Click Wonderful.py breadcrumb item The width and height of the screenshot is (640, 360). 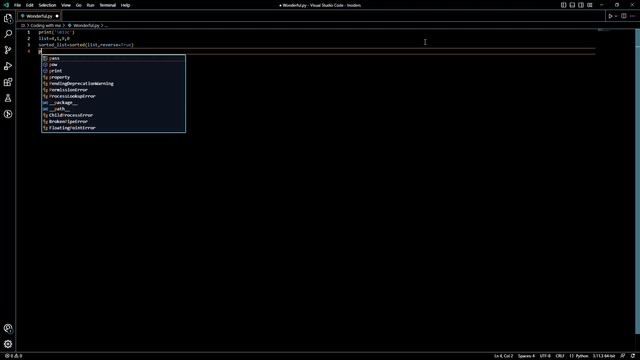point(86,25)
